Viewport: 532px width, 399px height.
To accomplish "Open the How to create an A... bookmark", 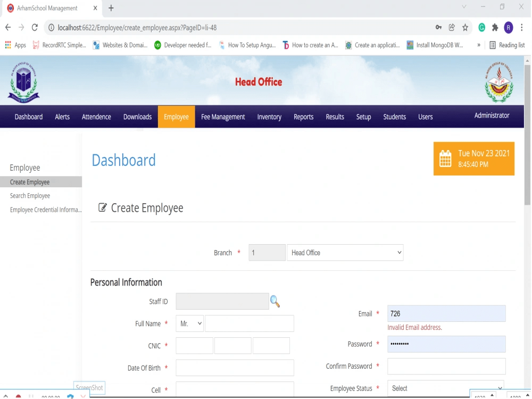I will tap(311, 45).
